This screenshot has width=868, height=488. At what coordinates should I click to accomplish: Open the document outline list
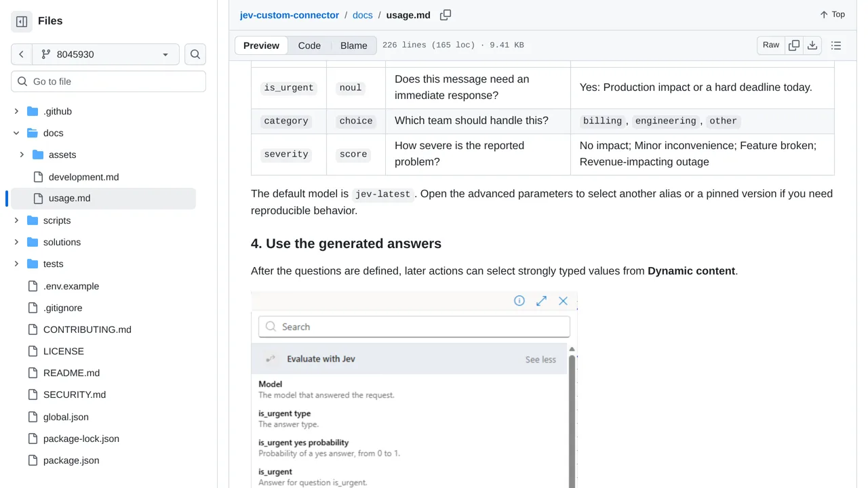click(836, 45)
